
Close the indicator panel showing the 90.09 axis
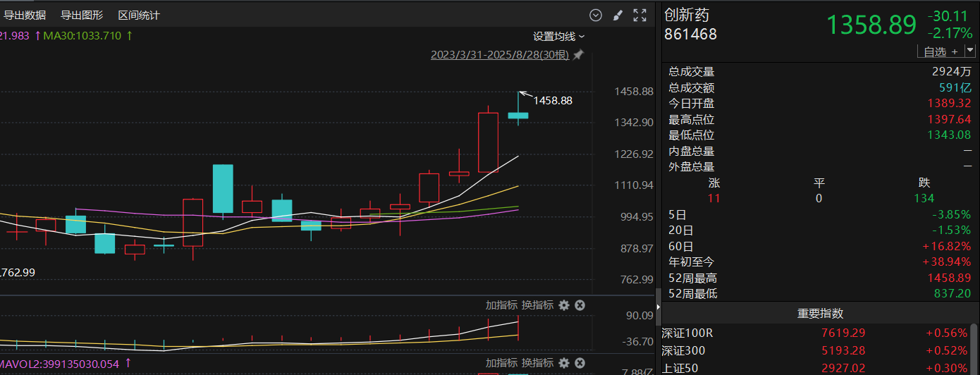(580, 305)
